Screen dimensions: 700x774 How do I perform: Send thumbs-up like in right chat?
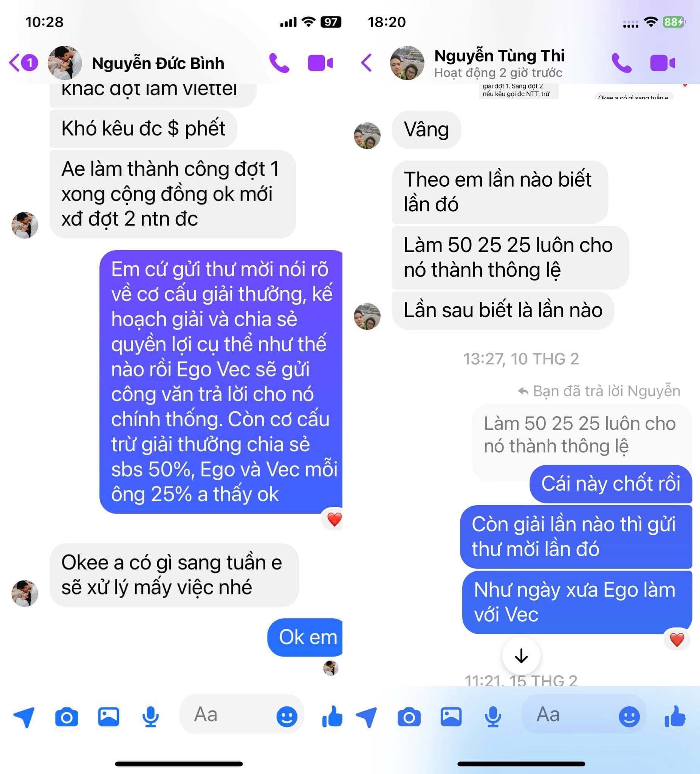tap(675, 717)
